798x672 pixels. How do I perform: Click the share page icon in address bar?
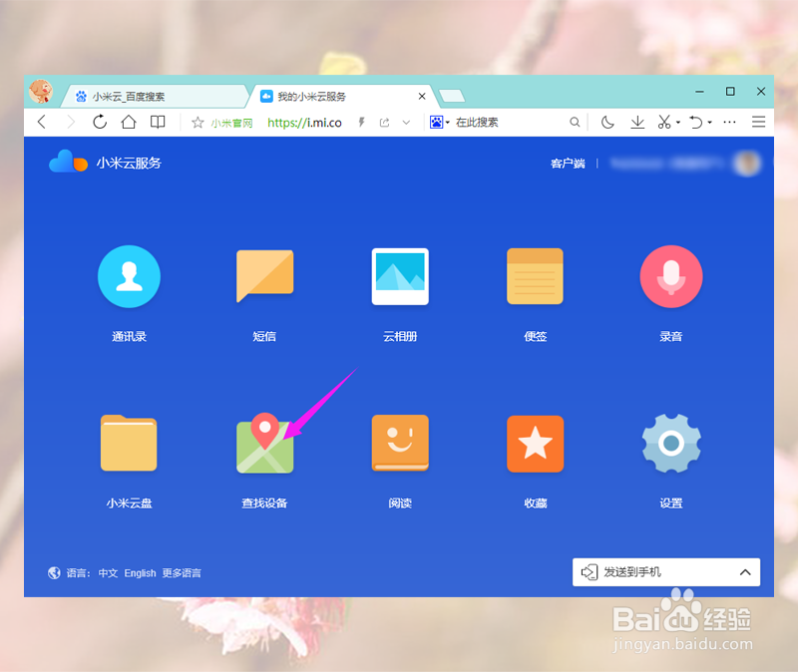(384, 123)
